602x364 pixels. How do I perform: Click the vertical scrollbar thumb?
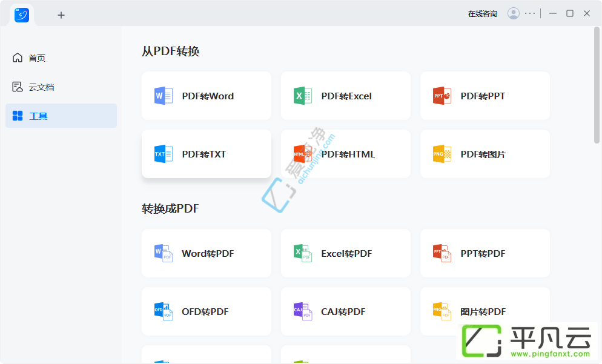click(x=597, y=85)
